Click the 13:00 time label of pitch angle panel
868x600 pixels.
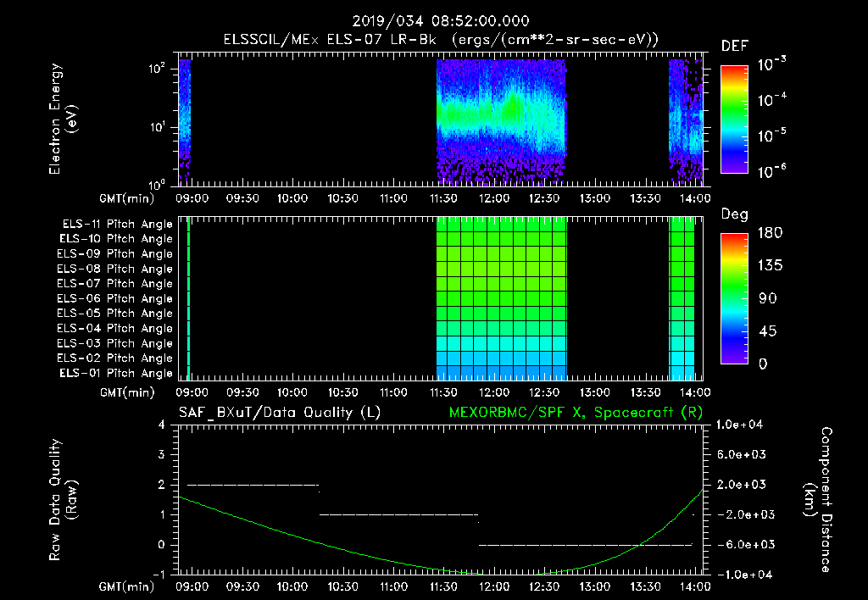click(594, 392)
